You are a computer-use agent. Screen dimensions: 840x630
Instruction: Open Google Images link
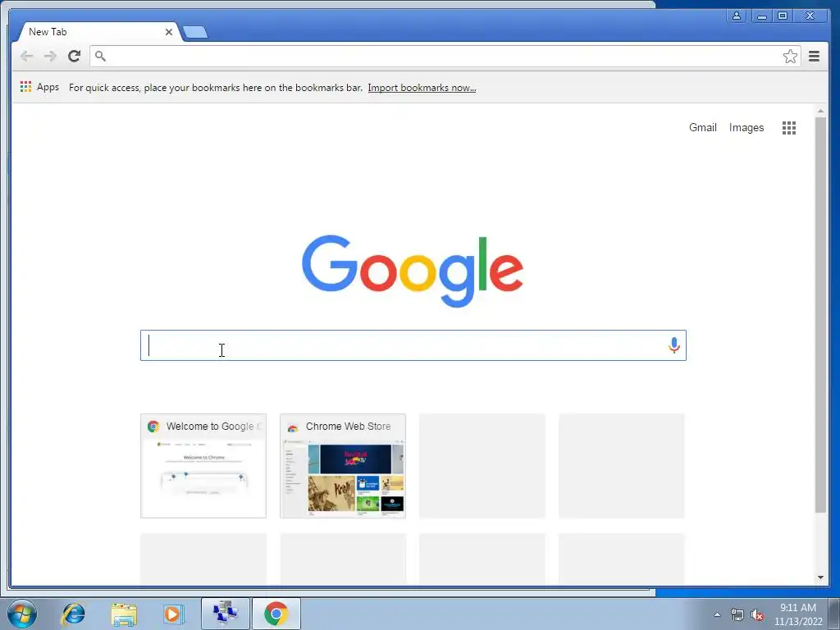746,127
